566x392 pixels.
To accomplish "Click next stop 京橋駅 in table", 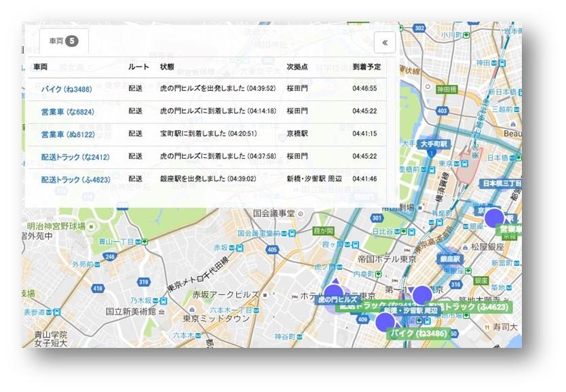I will click(x=297, y=134).
